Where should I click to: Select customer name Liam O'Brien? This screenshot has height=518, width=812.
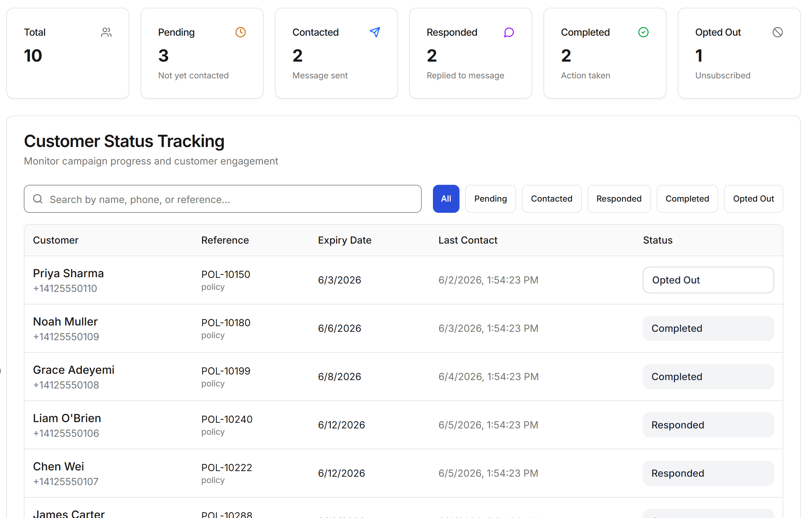click(67, 418)
